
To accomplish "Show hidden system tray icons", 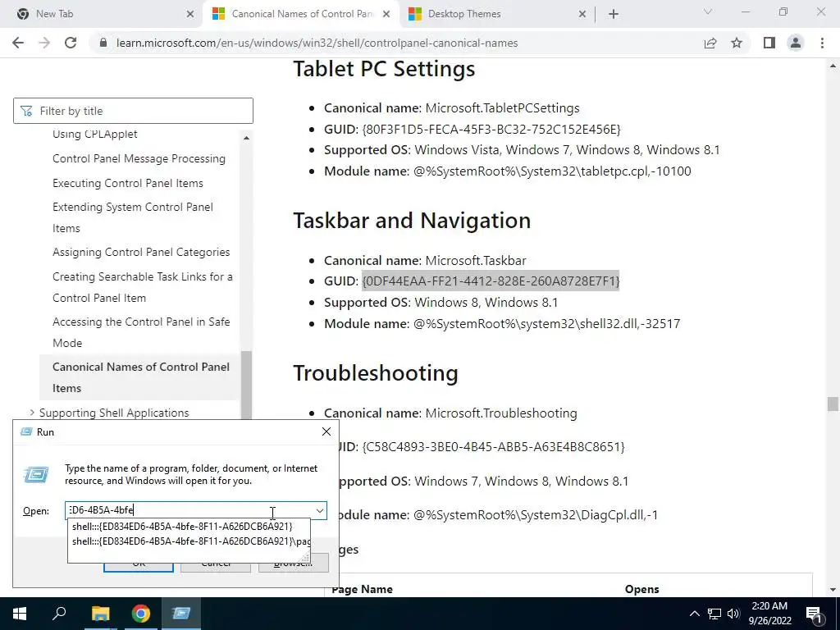I will pos(694,614).
